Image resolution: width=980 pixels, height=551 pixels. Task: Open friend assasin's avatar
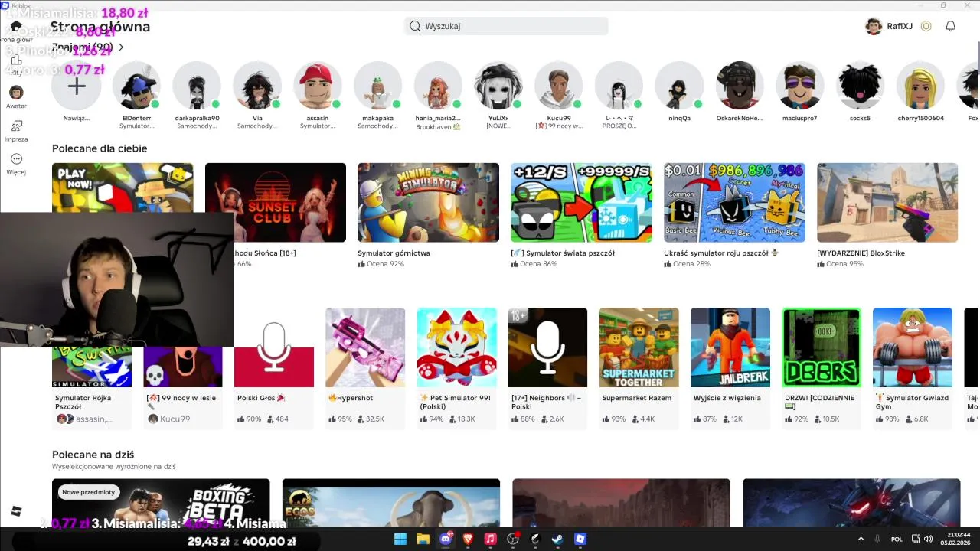318,86
